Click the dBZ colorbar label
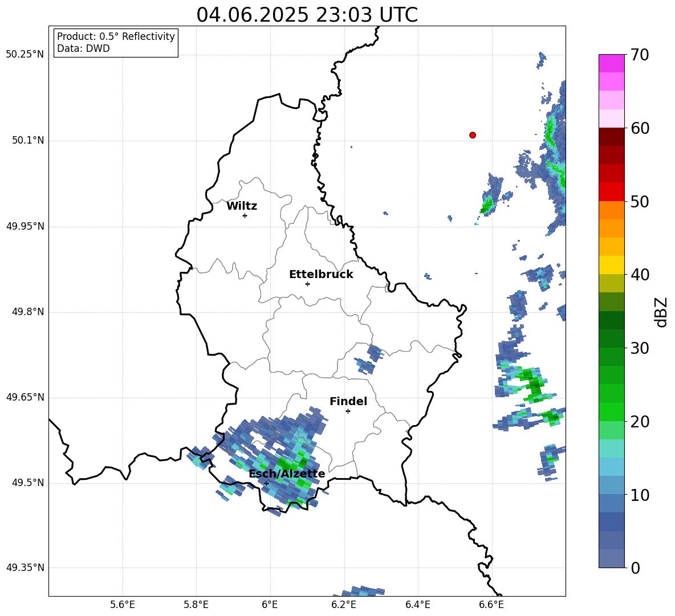The height and width of the screenshot is (616, 675). tap(661, 312)
